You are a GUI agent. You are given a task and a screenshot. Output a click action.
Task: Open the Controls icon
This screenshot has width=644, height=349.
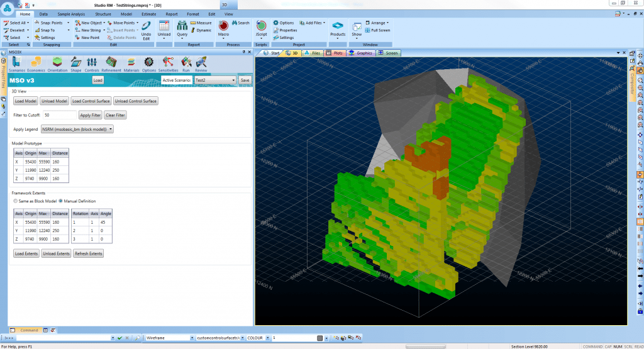point(92,64)
